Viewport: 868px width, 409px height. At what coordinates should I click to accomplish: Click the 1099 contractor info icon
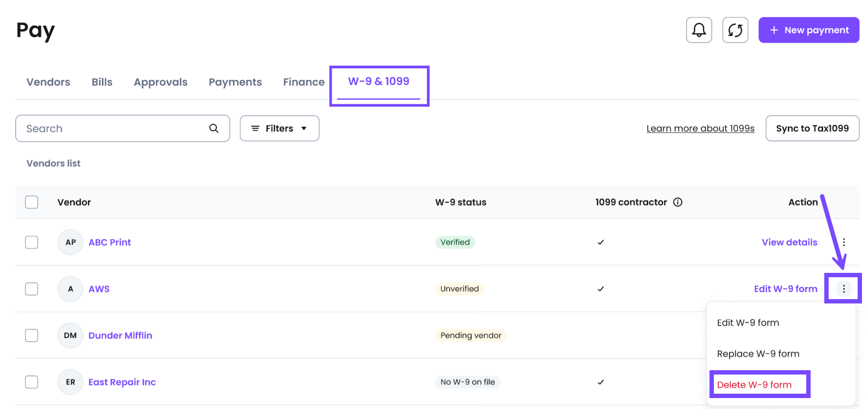pyautogui.click(x=678, y=202)
